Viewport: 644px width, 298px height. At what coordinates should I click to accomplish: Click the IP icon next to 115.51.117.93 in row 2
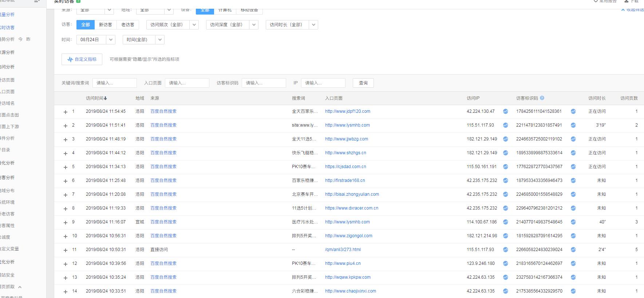click(505, 125)
